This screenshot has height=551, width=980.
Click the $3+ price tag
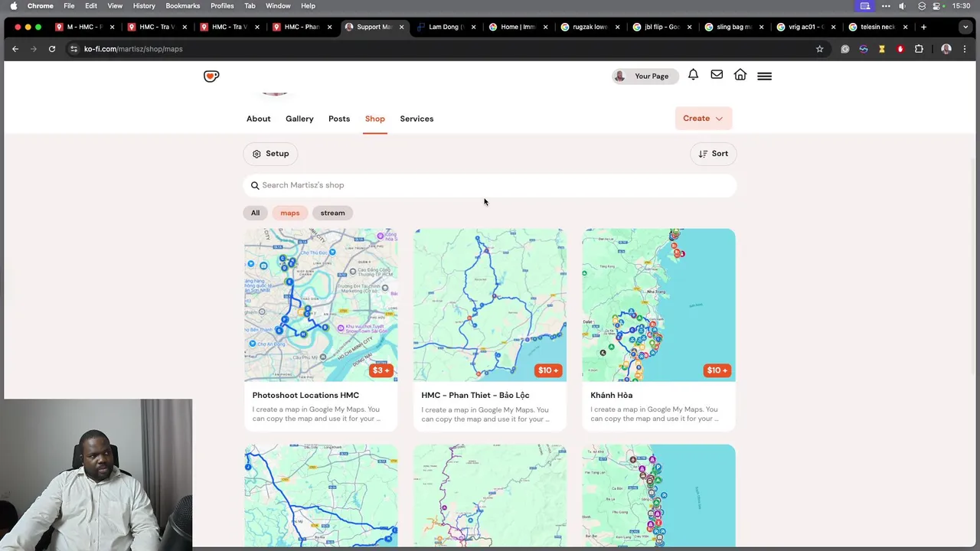[381, 370]
